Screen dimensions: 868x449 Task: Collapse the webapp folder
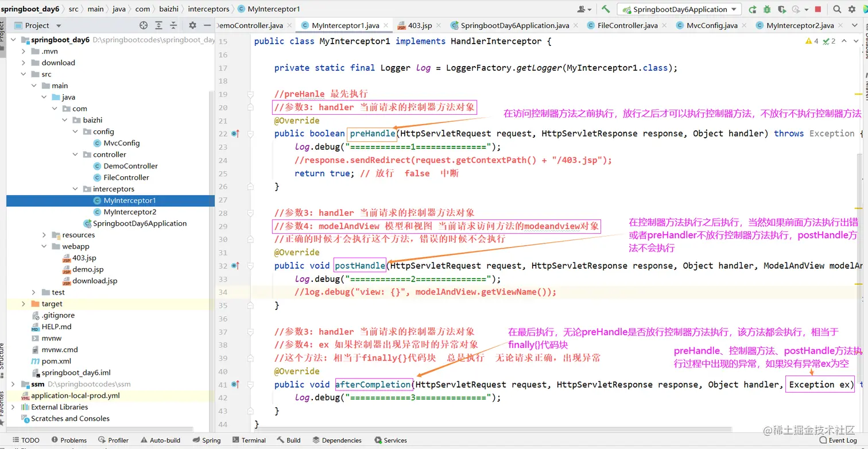coord(44,246)
